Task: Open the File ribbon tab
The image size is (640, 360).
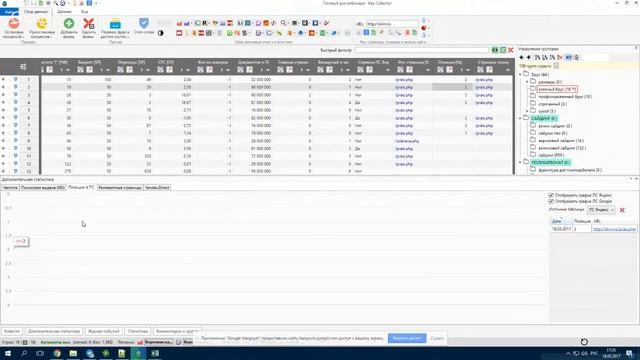Action: coord(9,12)
